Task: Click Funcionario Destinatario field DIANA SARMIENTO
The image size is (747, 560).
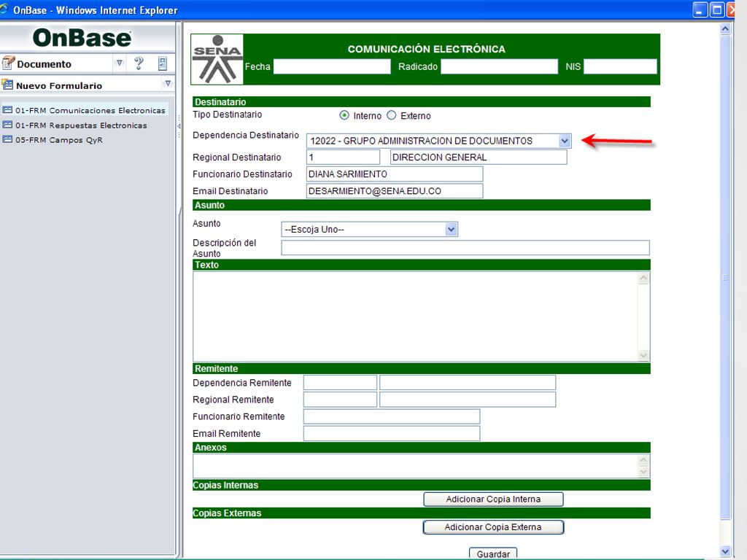Action: tap(395, 174)
